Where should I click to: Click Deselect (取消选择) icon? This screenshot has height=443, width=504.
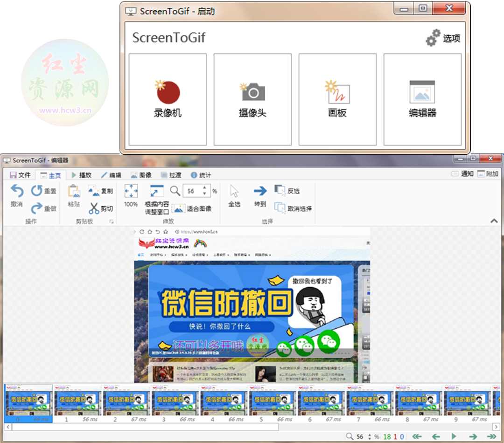[280, 208]
